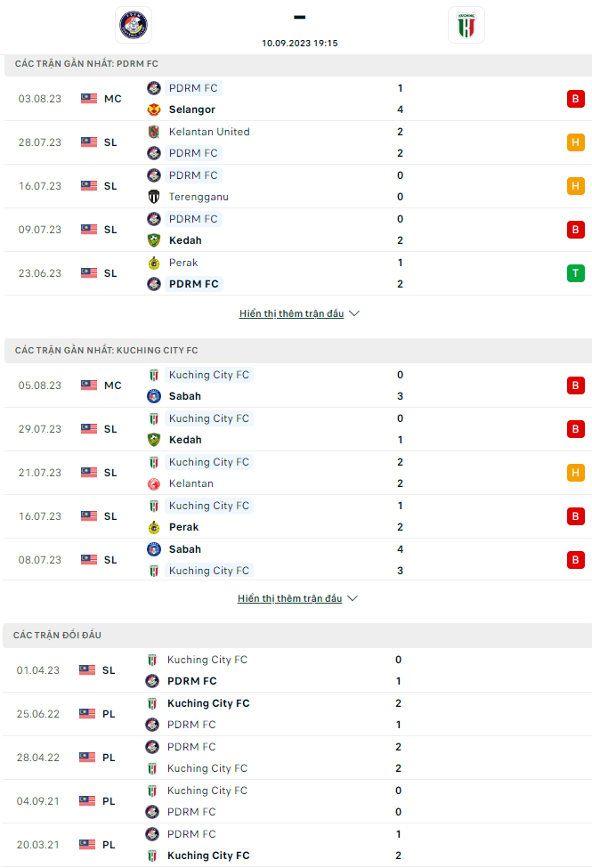Open the PDRM FC club logo at top

(x=133, y=25)
